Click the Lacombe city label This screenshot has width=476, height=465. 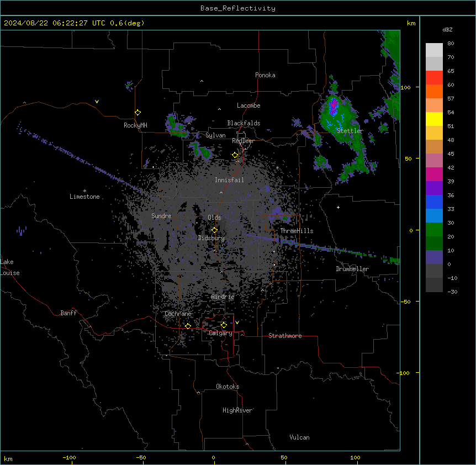tap(248, 105)
